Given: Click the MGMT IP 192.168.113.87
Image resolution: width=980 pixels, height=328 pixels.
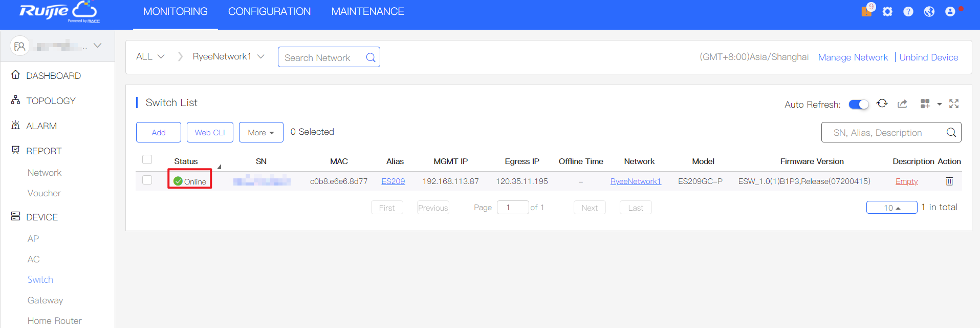Looking at the screenshot, I should click(450, 181).
